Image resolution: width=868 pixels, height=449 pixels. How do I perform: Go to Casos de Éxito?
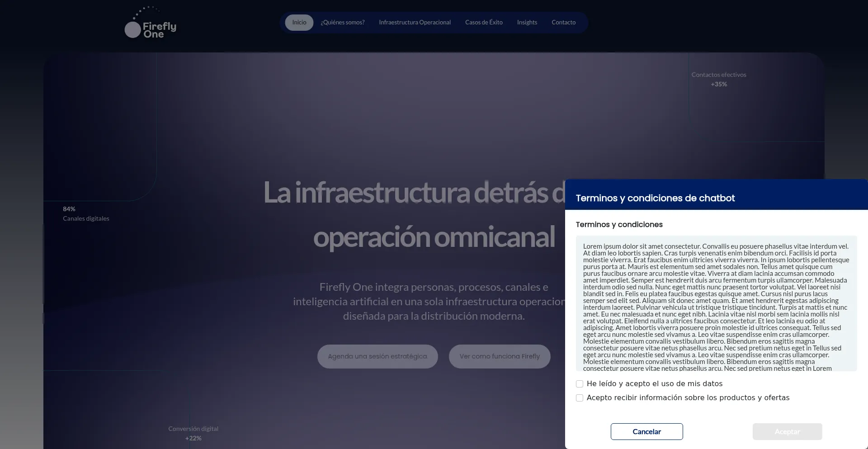coord(484,23)
